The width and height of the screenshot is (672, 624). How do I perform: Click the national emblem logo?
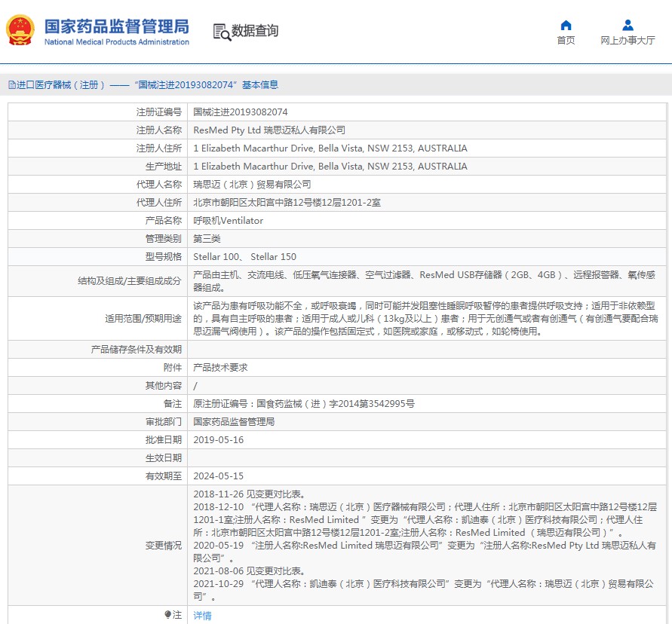(20, 31)
